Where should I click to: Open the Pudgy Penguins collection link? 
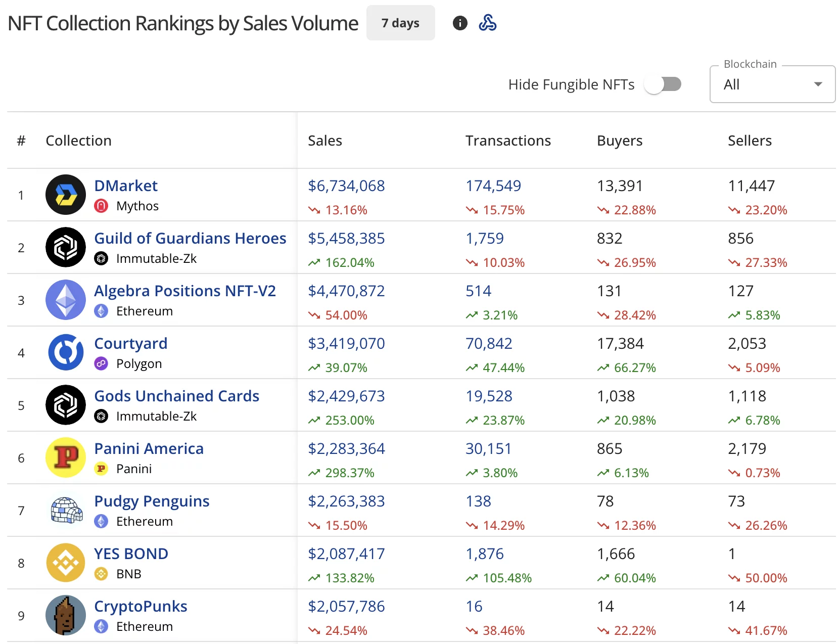click(152, 501)
